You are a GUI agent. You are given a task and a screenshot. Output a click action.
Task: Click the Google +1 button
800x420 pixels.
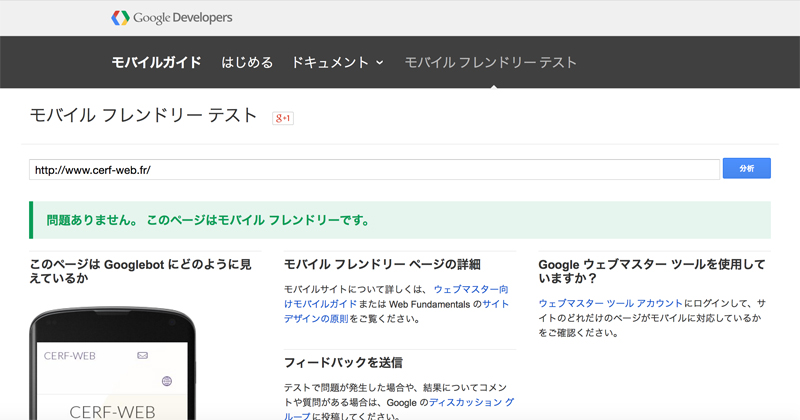(x=283, y=118)
